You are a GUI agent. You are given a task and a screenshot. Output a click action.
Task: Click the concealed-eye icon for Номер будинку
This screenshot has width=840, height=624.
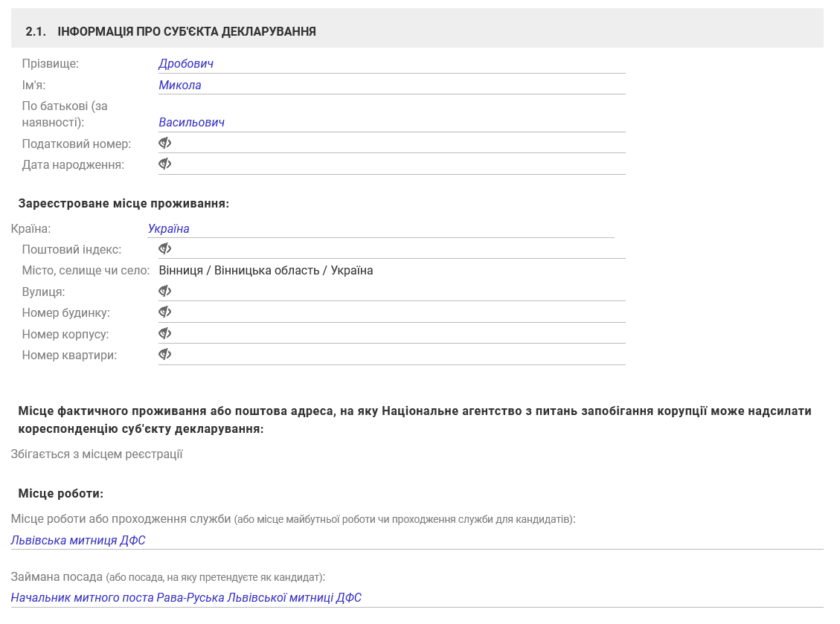click(x=165, y=312)
